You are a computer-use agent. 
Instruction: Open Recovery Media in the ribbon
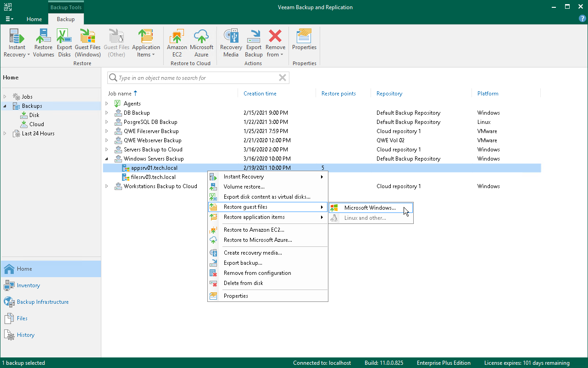pyautogui.click(x=231, y=43)
